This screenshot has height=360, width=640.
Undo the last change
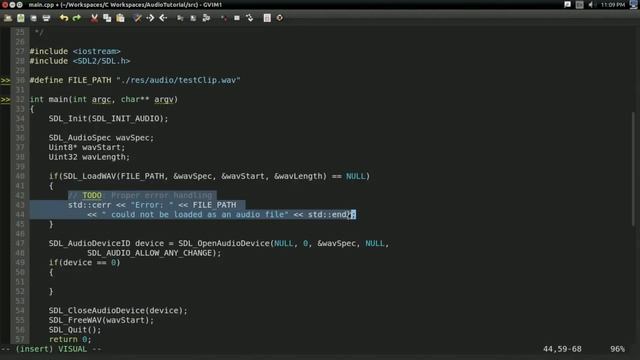pyautogui.click(x=64, y=18)
